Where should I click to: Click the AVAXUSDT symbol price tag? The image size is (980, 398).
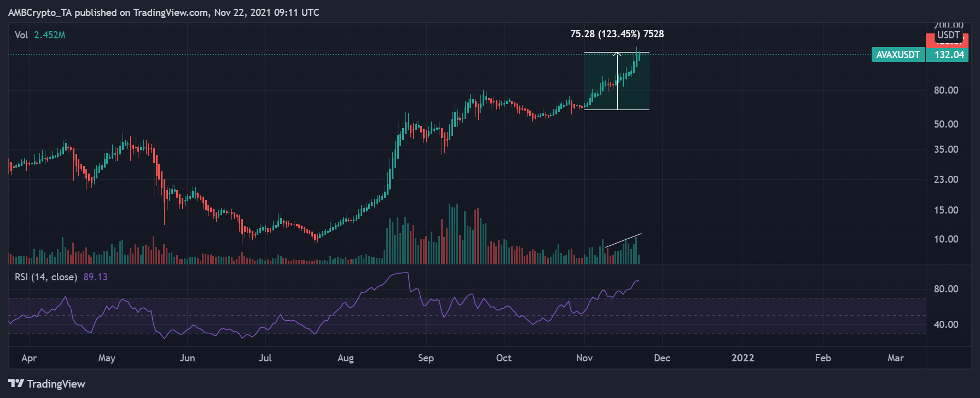coord(898,55)
